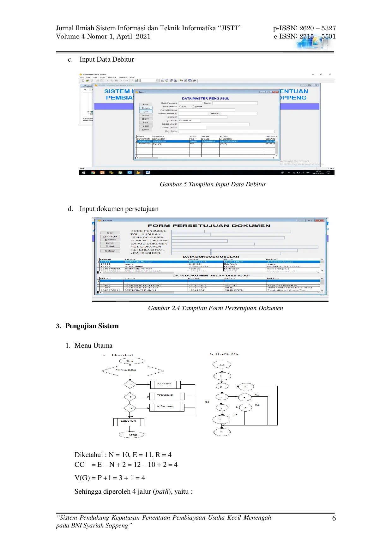This screenshot has height=554, width=392.
Task: Open Chrome from the Windows taskbar
Action: (93, 173)
